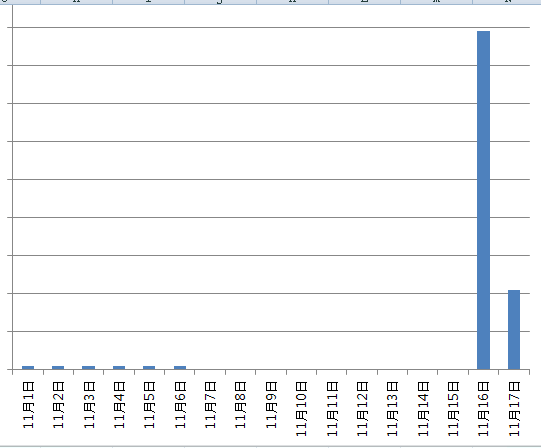Click the 11月13日 axis label

pos(392,409)
